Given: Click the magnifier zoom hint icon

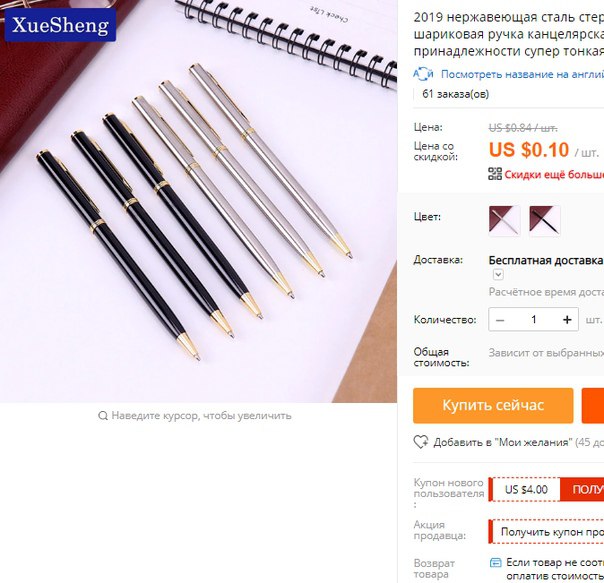Looking at the screenshot, I should pyautogui.click(x=103, y=415).
